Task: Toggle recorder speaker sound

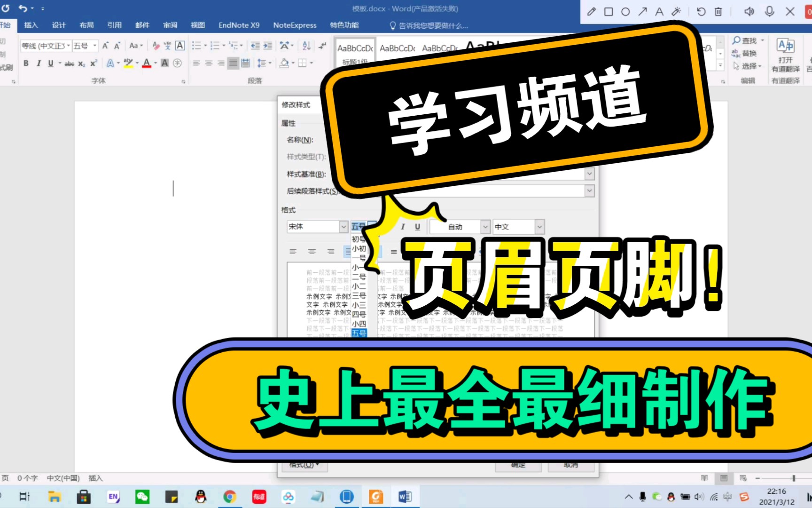Action: 749,12
